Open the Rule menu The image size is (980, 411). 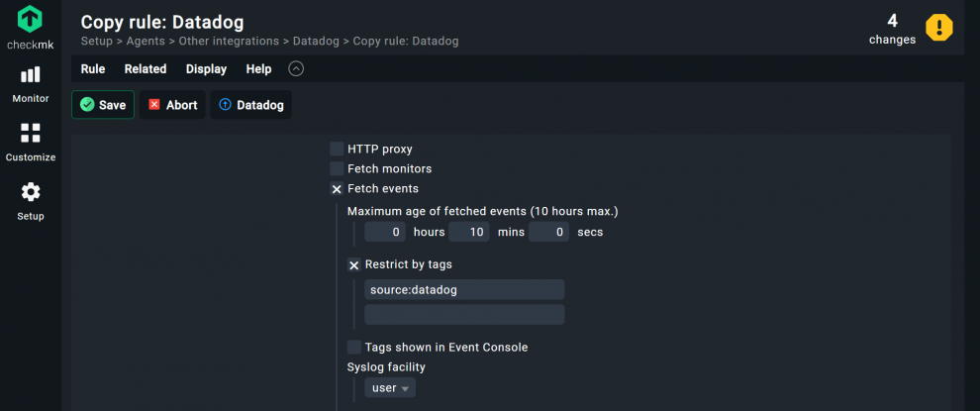pyautogui.click(x=93, y=68)
